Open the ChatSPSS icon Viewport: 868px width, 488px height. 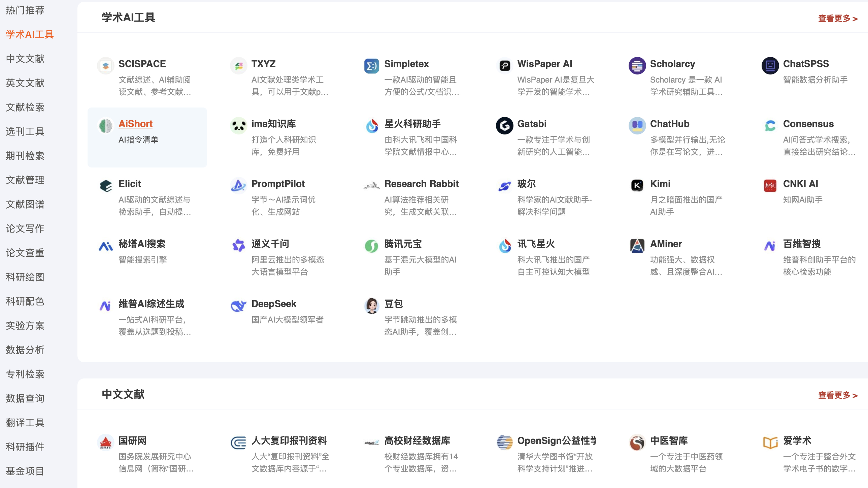pos(770,66)
